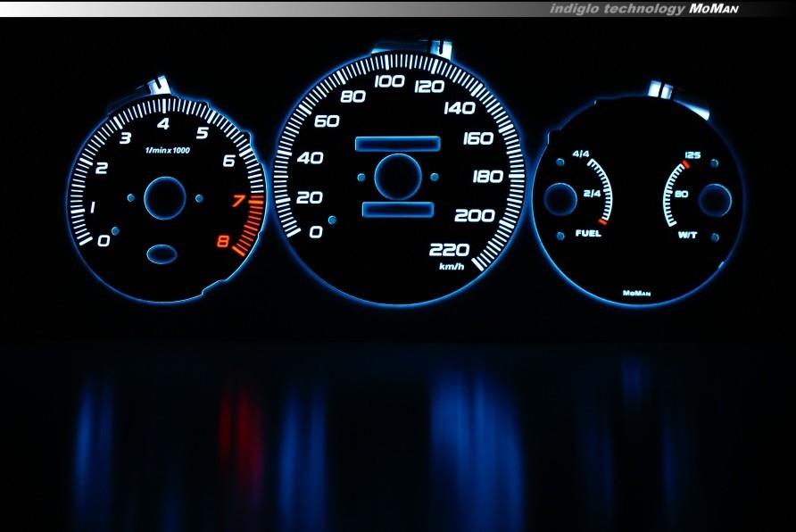The image size is (796, 532).
Task: Click the tachometer center circle cutout
Action: [164, 198]
